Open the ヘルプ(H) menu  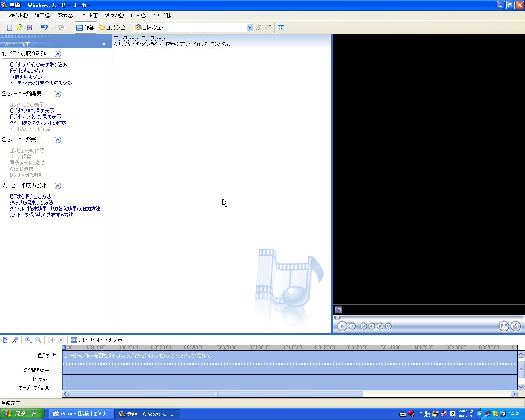[x=162, y=15]
